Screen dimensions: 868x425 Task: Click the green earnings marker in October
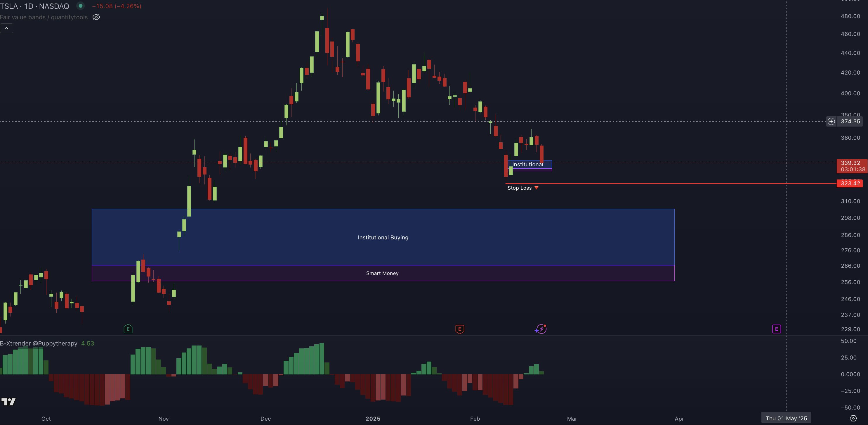[128, 329]
